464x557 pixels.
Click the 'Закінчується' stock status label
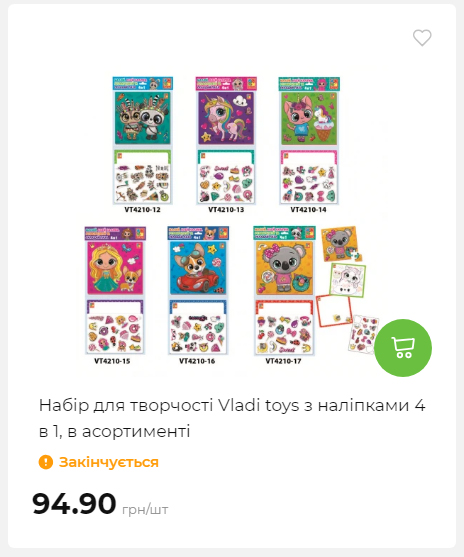point(109,462)
